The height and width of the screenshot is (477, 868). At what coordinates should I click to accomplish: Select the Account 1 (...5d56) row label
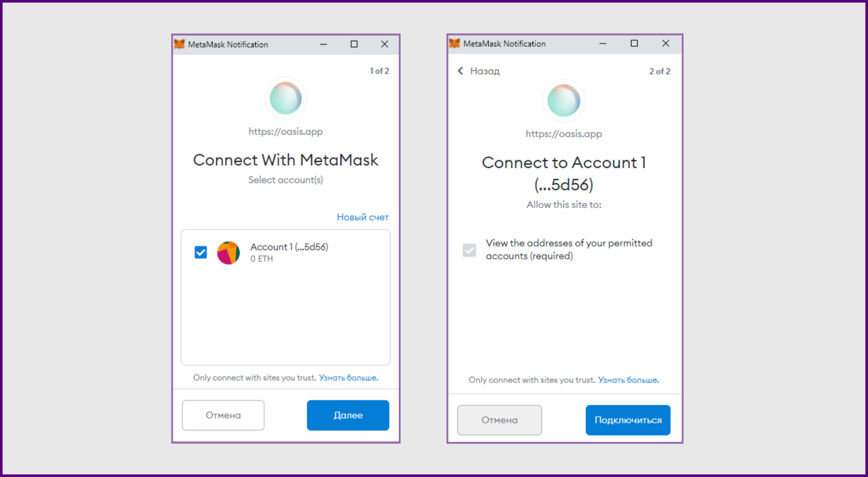pyautogui.click(x=289, y=247)
